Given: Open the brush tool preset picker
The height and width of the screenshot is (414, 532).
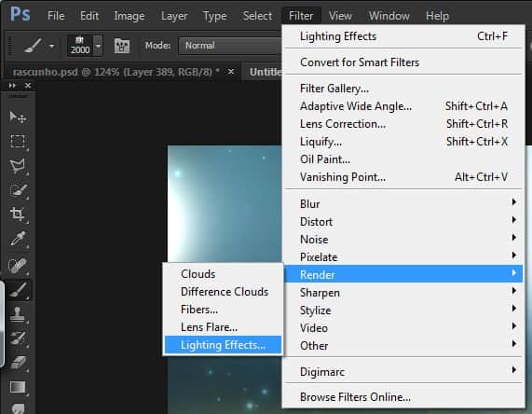Looking at the screenshot, I should coord(38,46).
